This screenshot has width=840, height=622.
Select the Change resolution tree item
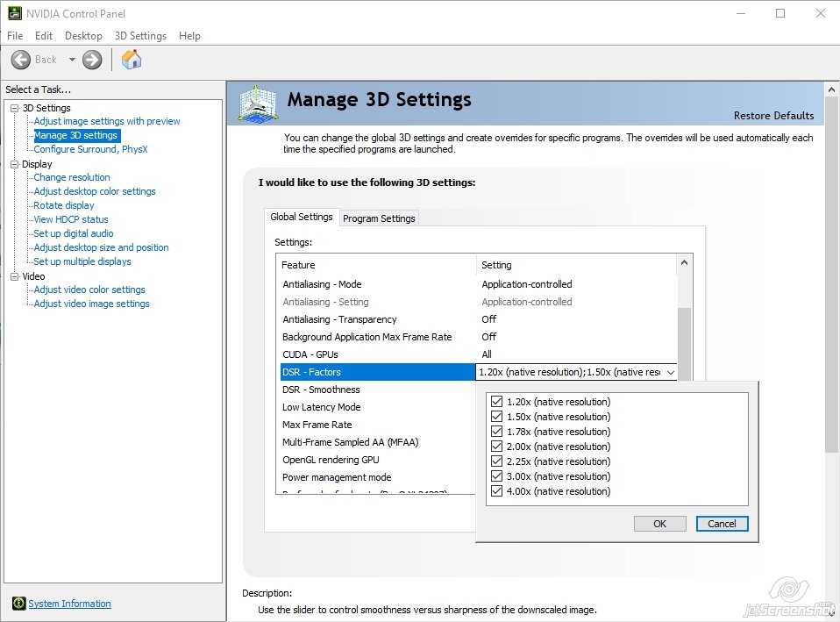point(72,177)
